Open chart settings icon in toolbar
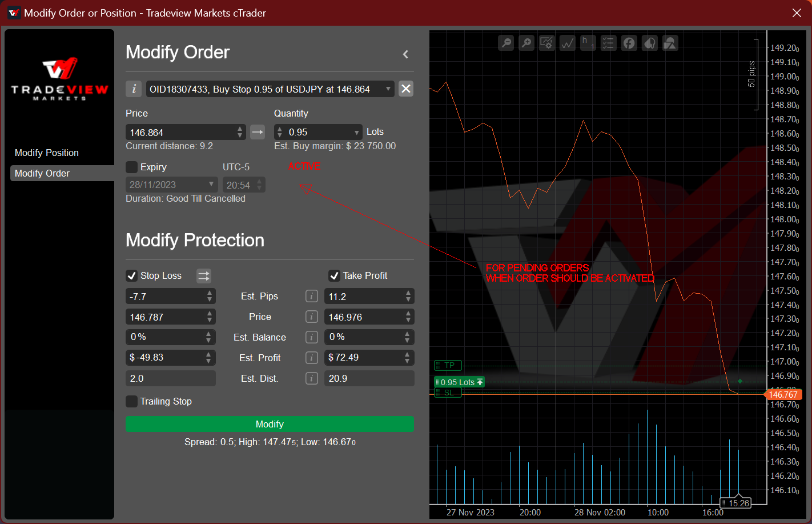This screenshot has height=524, width=812. [x=547, y=43]
